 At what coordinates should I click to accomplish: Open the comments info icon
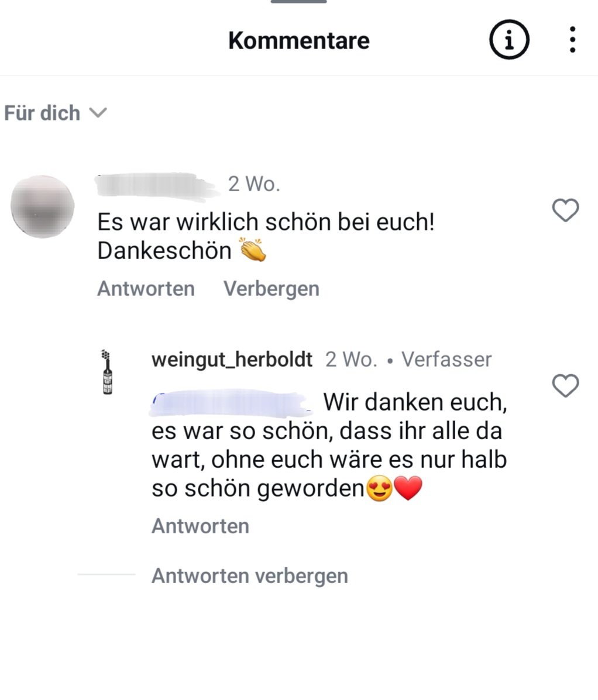click(509, 40)
